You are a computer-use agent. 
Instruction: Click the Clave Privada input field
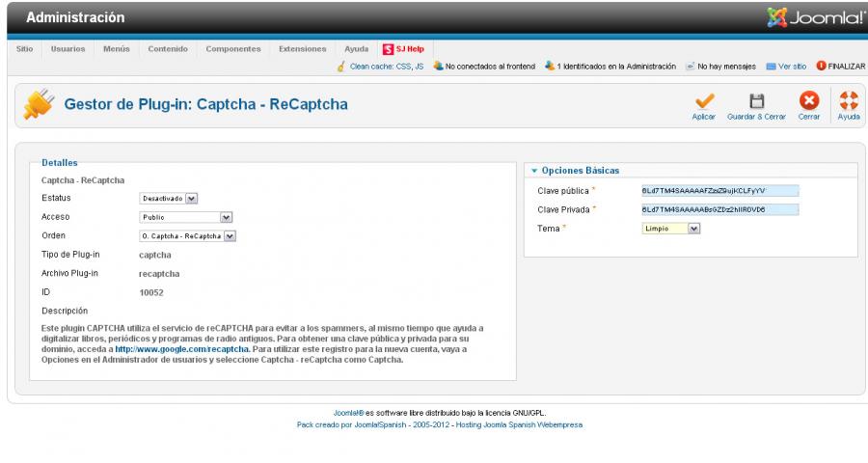(720, 209)
